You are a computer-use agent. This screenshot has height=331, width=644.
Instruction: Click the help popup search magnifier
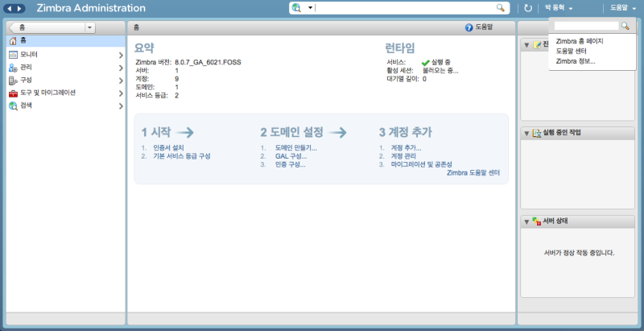625,26
